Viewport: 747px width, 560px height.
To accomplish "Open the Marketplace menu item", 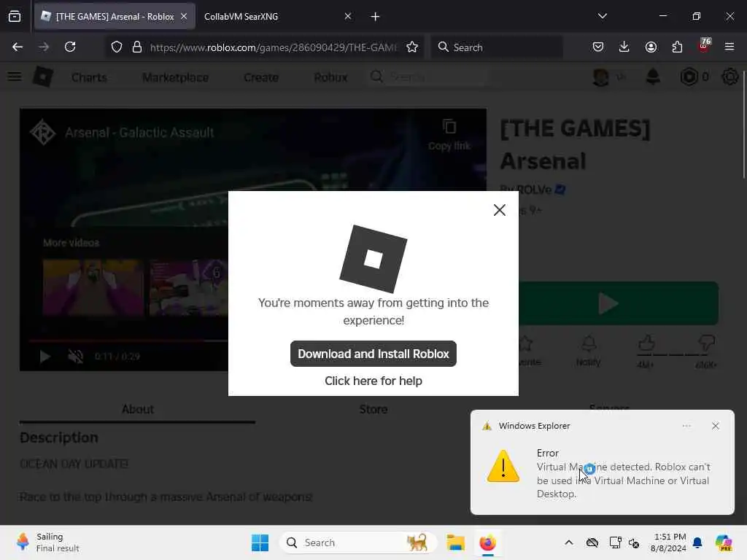I will tap(175, 77).
